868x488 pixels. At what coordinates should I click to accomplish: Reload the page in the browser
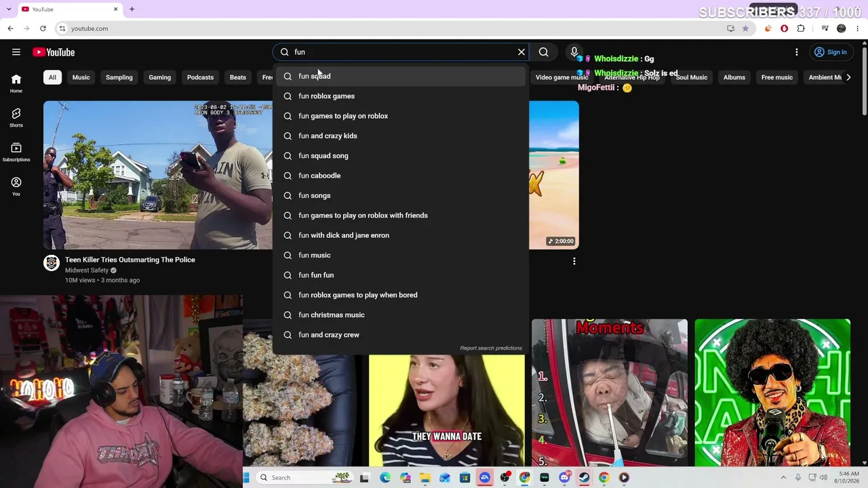43,28
